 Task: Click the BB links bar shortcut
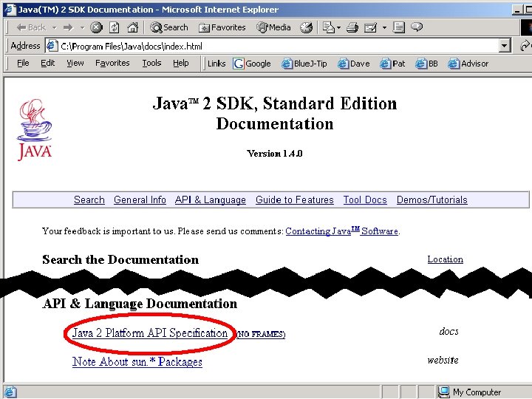pos(427,64)
